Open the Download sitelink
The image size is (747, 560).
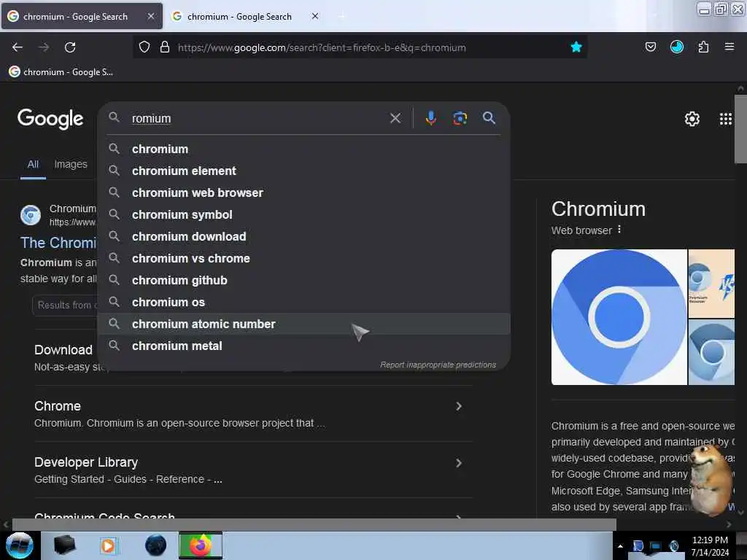[63, 350]
